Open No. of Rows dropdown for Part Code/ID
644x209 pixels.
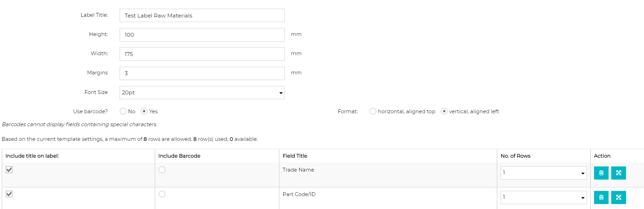point(544,197)
